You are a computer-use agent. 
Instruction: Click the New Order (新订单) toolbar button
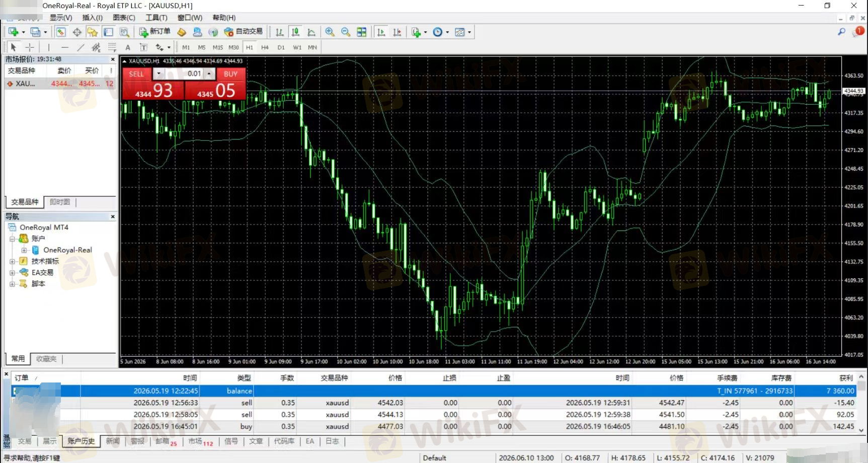[x=155, y=32]
